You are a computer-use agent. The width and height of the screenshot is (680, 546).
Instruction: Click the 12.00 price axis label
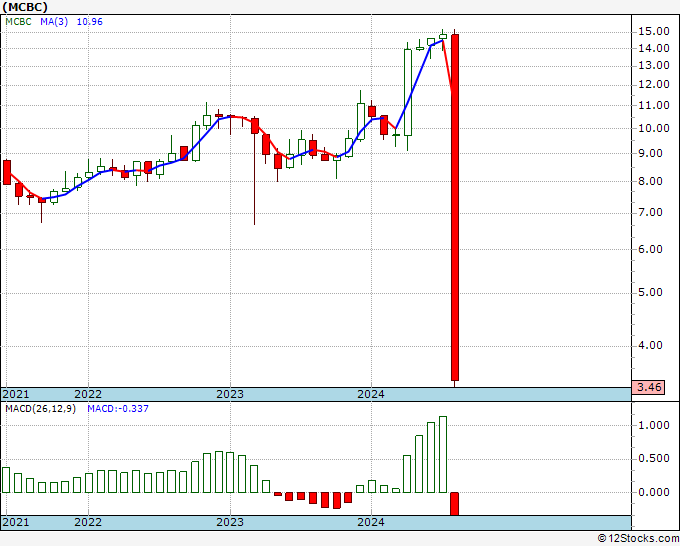point(654,85)
